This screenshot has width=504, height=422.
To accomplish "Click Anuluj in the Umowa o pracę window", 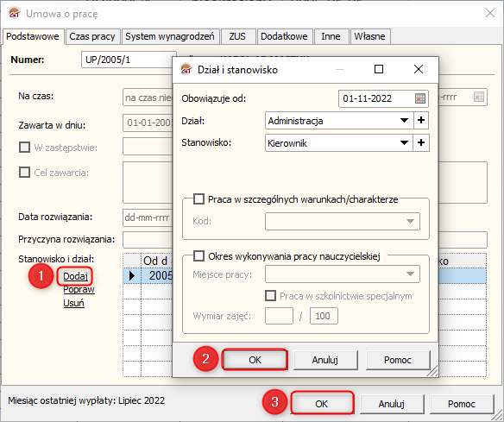I will [x=392, y=404].
